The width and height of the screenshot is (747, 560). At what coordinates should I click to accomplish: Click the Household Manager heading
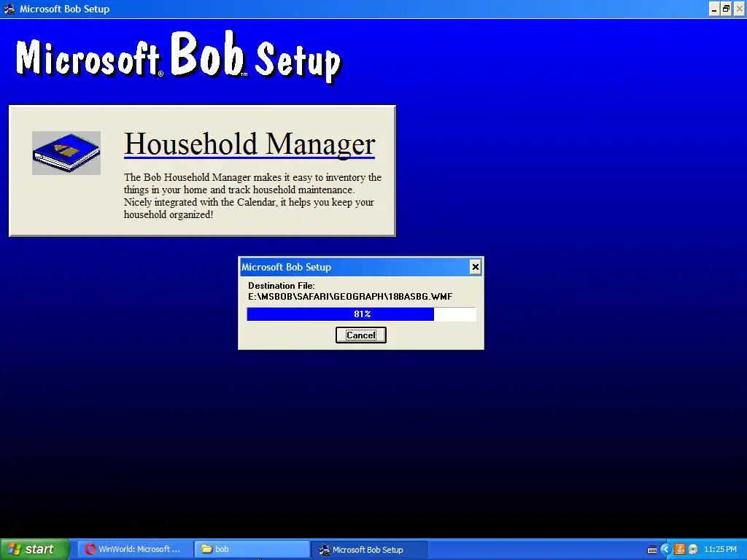(x=249, y=144)
